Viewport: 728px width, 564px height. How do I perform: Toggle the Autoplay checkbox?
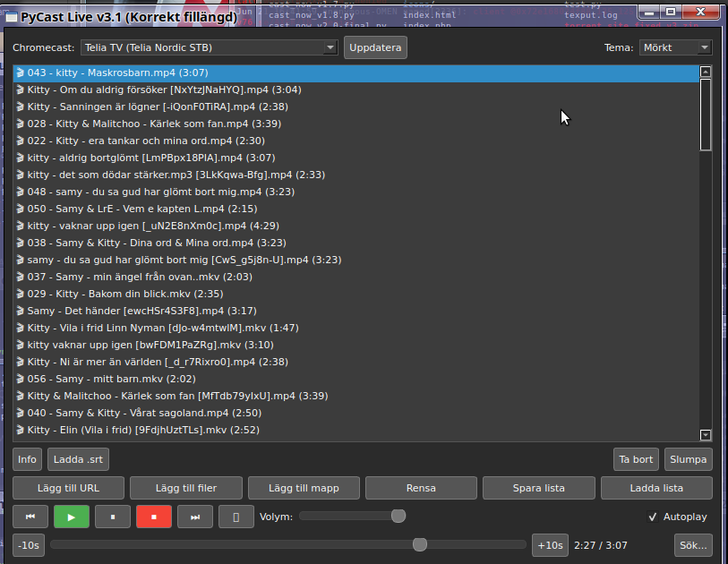pos(653,517)
